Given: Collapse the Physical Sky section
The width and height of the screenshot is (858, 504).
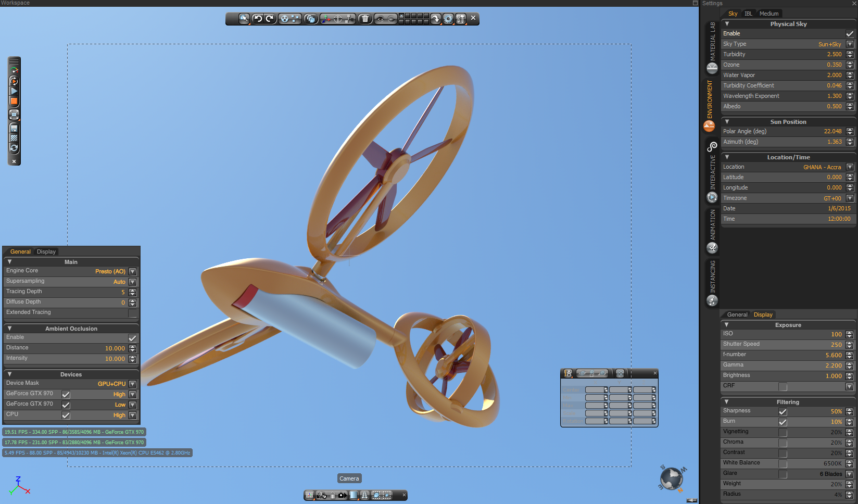Looking at the screenshot, I should tap(727, 24).
